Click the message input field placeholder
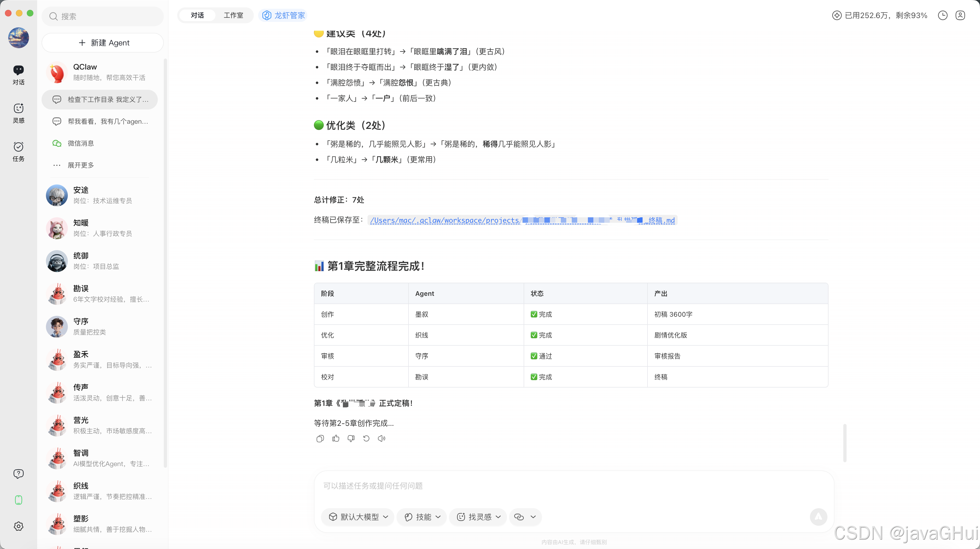 373,486
